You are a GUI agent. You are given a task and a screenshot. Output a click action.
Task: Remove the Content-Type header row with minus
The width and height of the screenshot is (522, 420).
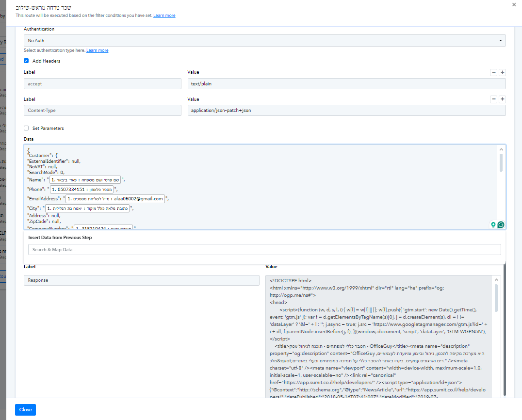pyautogui.click(x=494, y=99)
